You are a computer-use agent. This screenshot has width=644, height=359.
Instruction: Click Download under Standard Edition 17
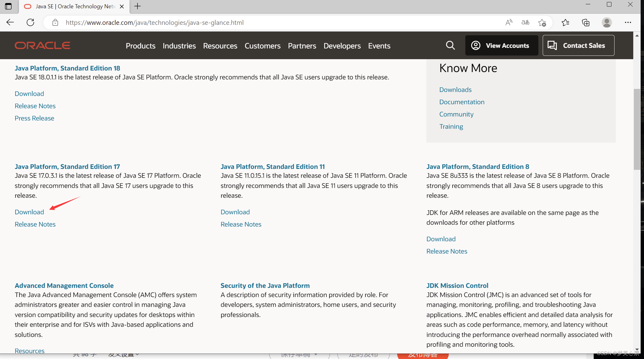click(x=29, y=212)
